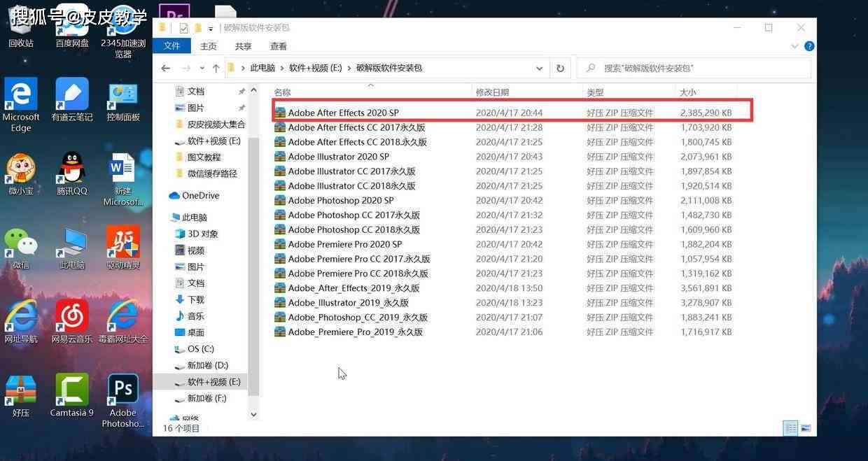Click in the folder search box
Screen dimensions: 868x461
tap(693, 68)
